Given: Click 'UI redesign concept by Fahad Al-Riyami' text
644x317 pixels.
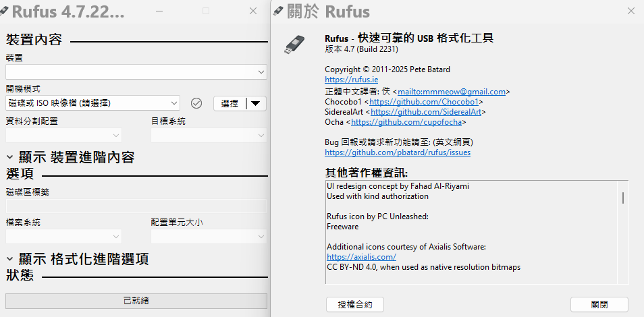Looking at the screenshot, I should [x=398, y=186].
